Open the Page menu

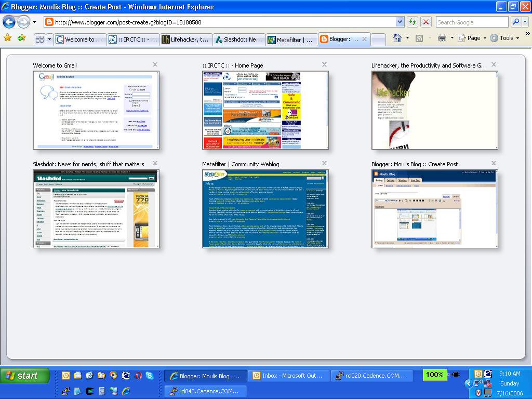pos(472,38)
